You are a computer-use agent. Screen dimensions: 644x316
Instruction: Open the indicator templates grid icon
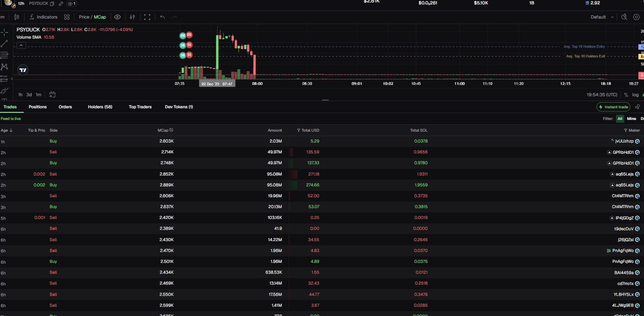click(67, 17)
